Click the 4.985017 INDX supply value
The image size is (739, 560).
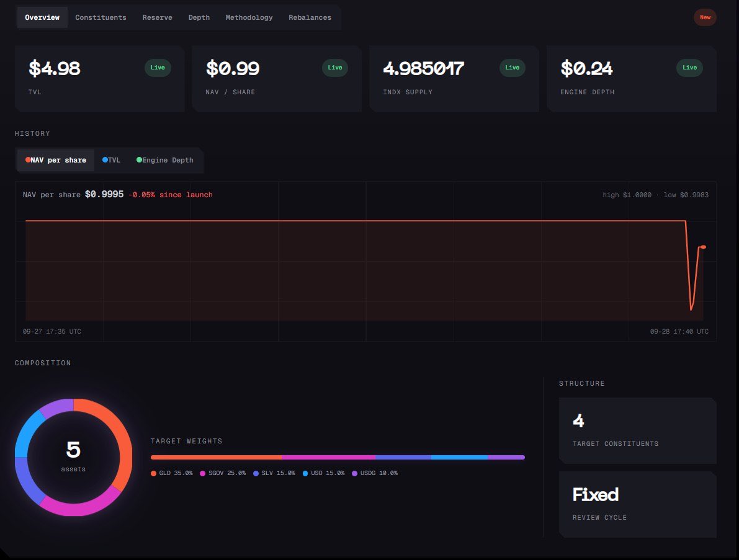coord(424,68)
